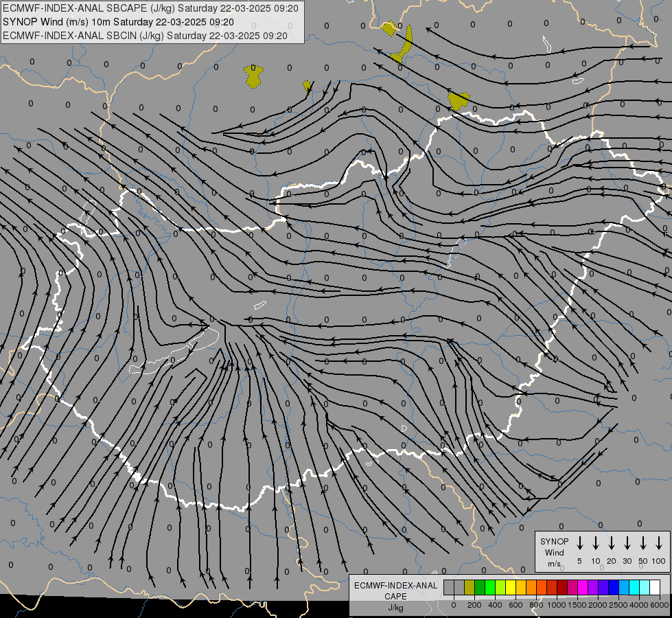This screenshot has height=618, width=672.
Task: Click the wind arrow above the 100 label
Action: click(659, 543)
